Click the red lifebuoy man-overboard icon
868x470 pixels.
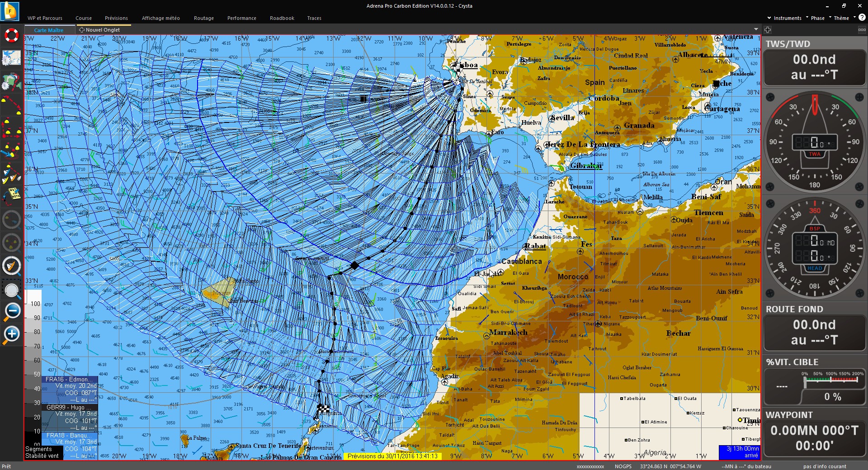(11, 35)
